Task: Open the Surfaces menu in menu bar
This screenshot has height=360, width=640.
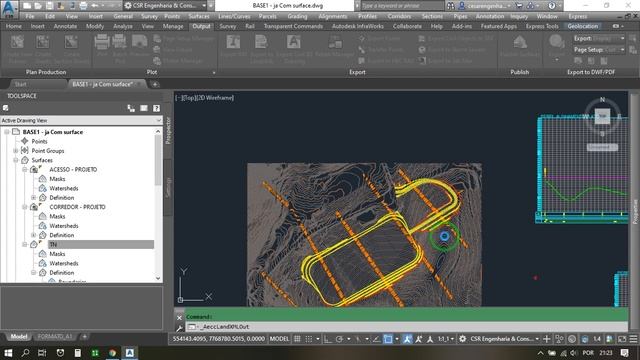Action: (x=199, y=16)
